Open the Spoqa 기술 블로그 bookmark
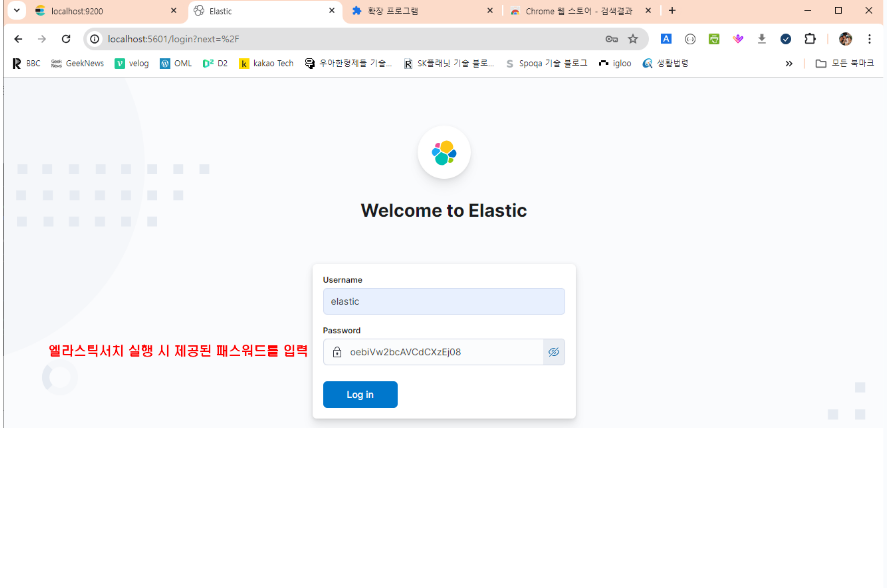Image resolution: width=887 pixels, height=588 pixels. (x=546, y=63)
